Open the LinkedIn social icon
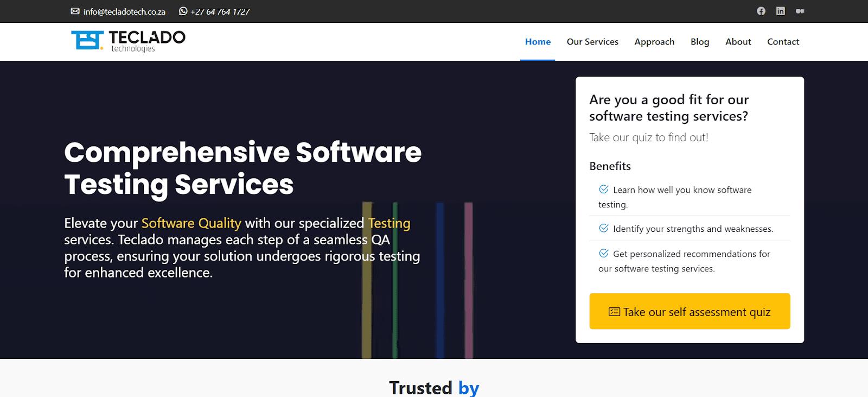The height and width of the screenshot is (397, 868). click(x=781, y=11)
